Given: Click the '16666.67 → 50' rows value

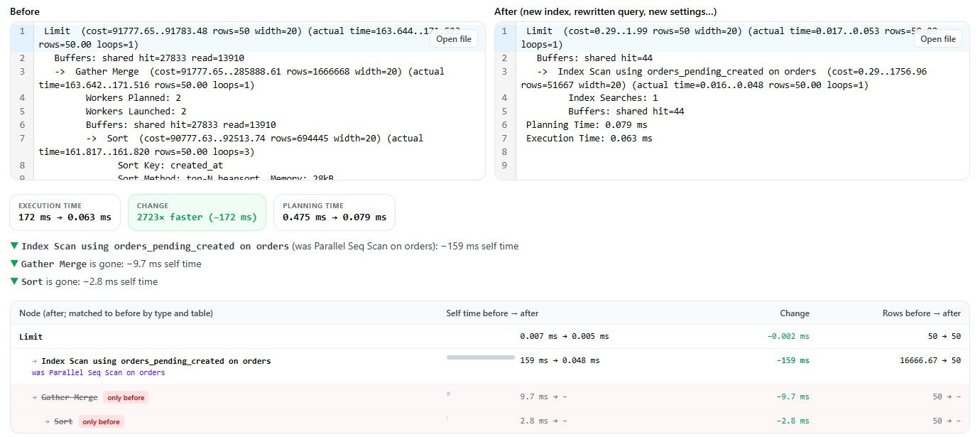Looking at the screenshot, I should coord(930,360).
